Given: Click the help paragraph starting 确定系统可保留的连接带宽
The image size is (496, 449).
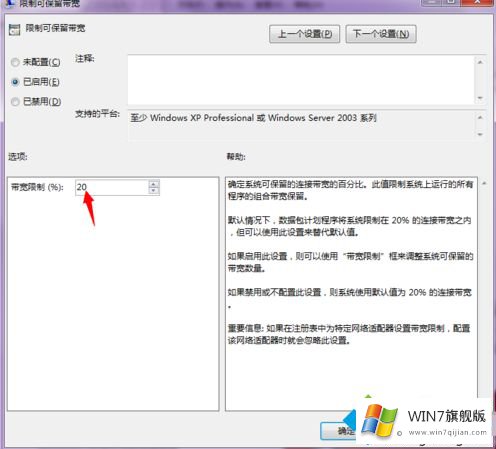Looking at the screenshot, I should [x=351, y=190].
